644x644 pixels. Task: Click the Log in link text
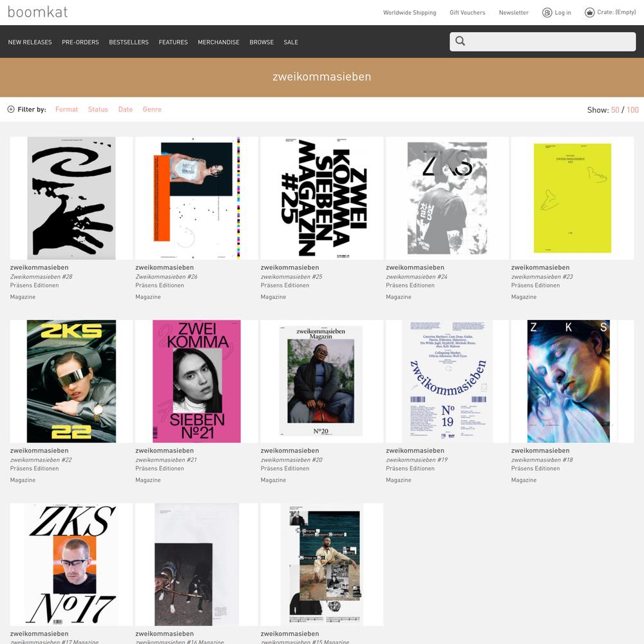coord(563,13)
